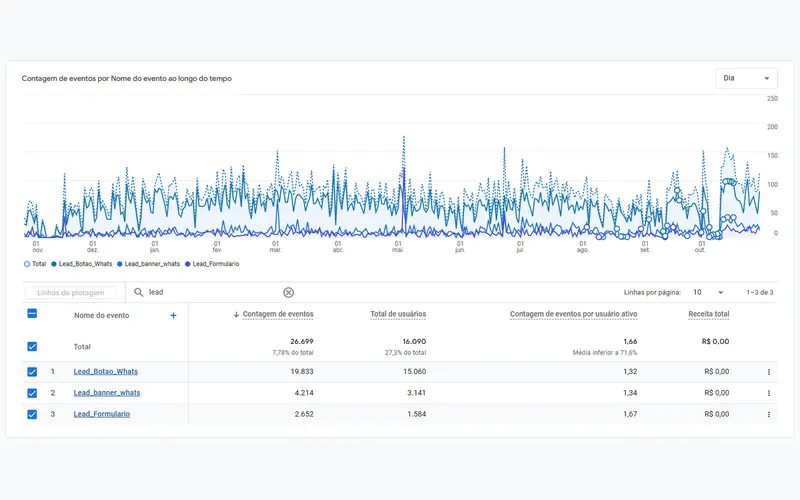
Task: Click the Nome do evento column header
Action: pyautogui.click(x=102, y=315)
